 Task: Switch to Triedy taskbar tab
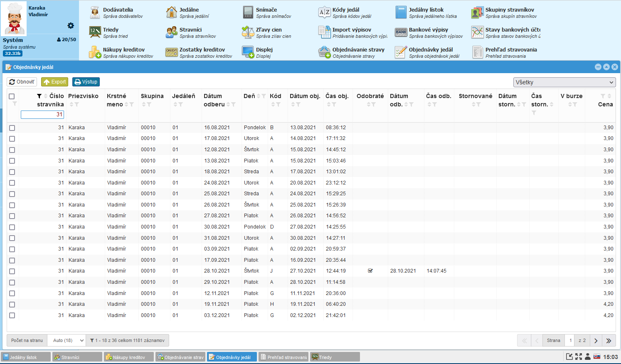(335, 357)
